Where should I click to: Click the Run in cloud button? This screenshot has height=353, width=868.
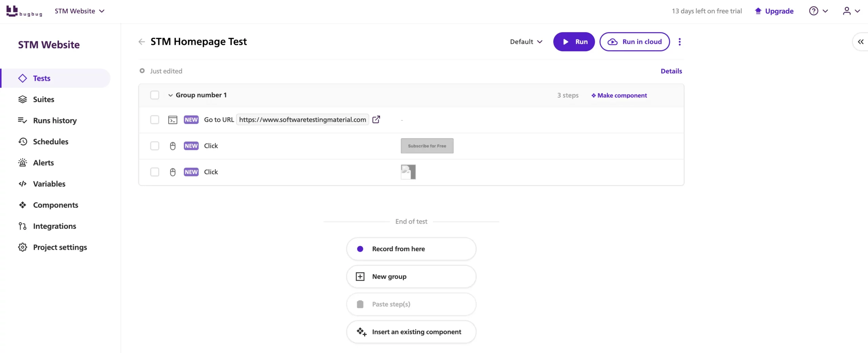tap(634, 42)
